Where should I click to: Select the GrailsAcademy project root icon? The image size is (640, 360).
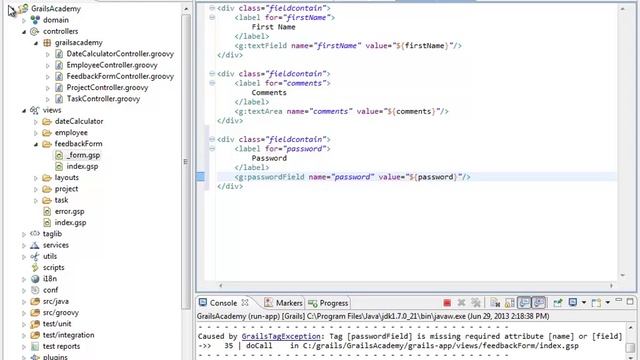coord(23,9)
